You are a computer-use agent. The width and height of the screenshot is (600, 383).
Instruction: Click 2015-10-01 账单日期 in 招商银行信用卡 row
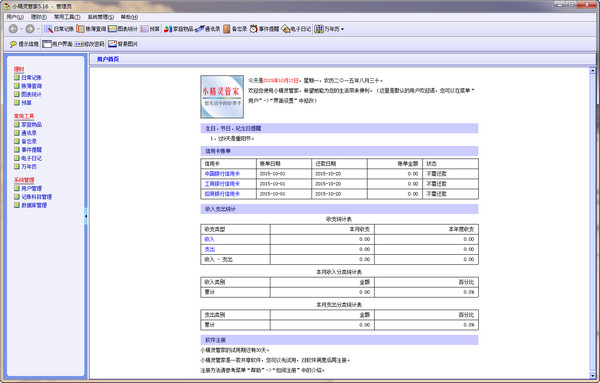pyautogui.click(x=272, y=194)
